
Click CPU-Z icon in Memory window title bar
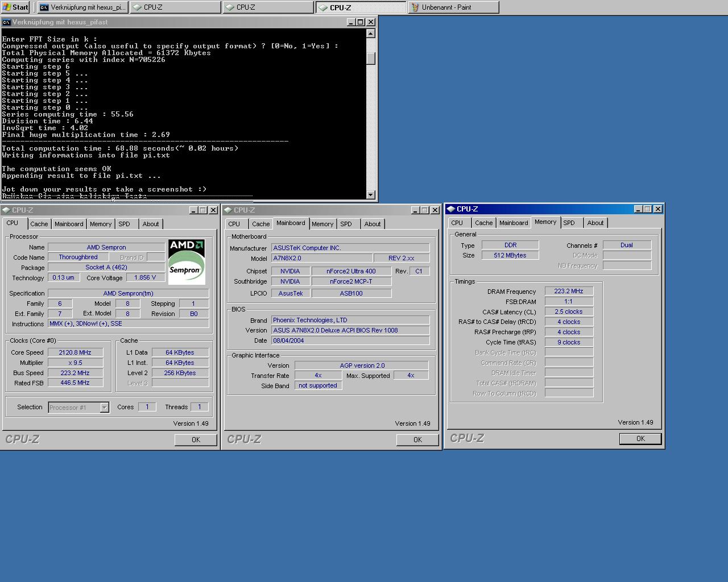point(451,209)
